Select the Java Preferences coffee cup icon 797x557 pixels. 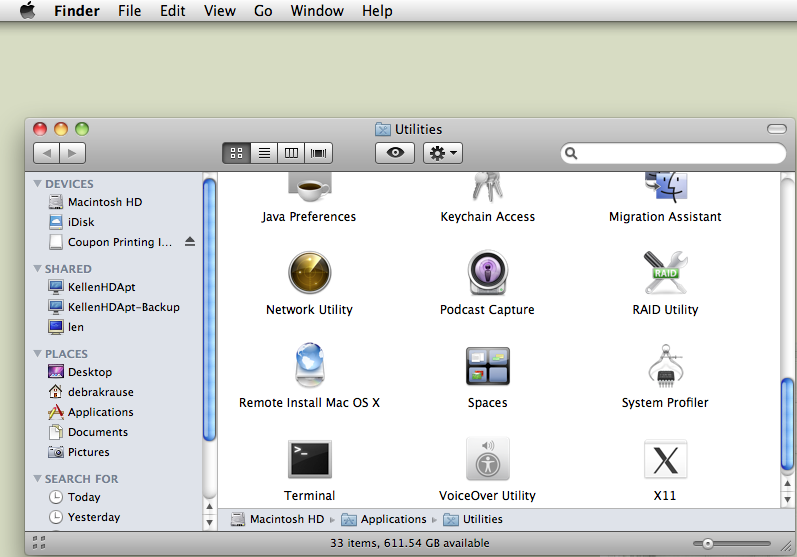pos(310,187)
